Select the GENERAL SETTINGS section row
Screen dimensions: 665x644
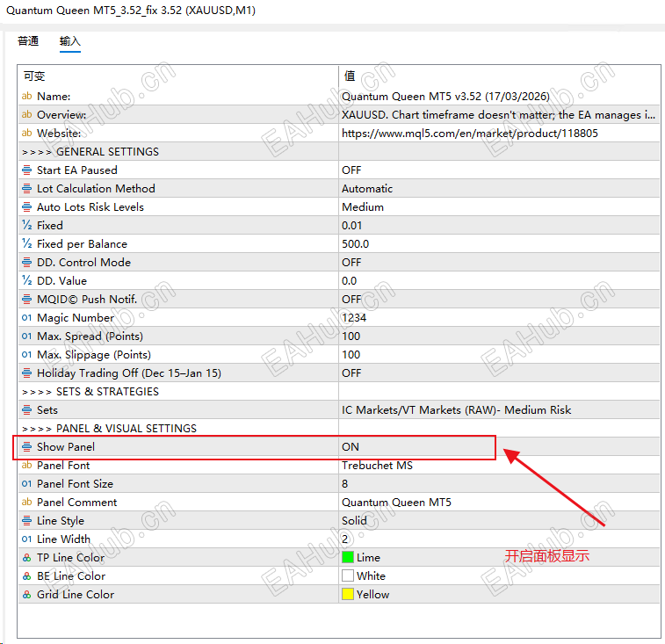pos(339,151)
